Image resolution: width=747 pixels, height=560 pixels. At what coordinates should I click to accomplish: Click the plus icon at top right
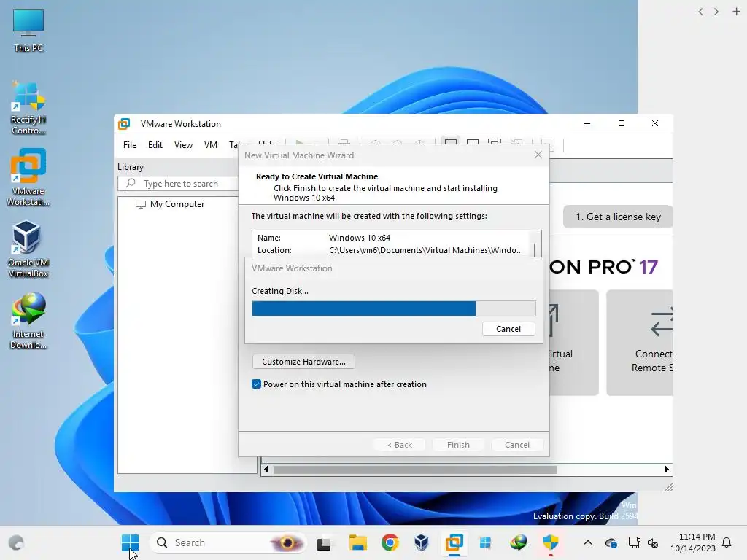[736, 12]
